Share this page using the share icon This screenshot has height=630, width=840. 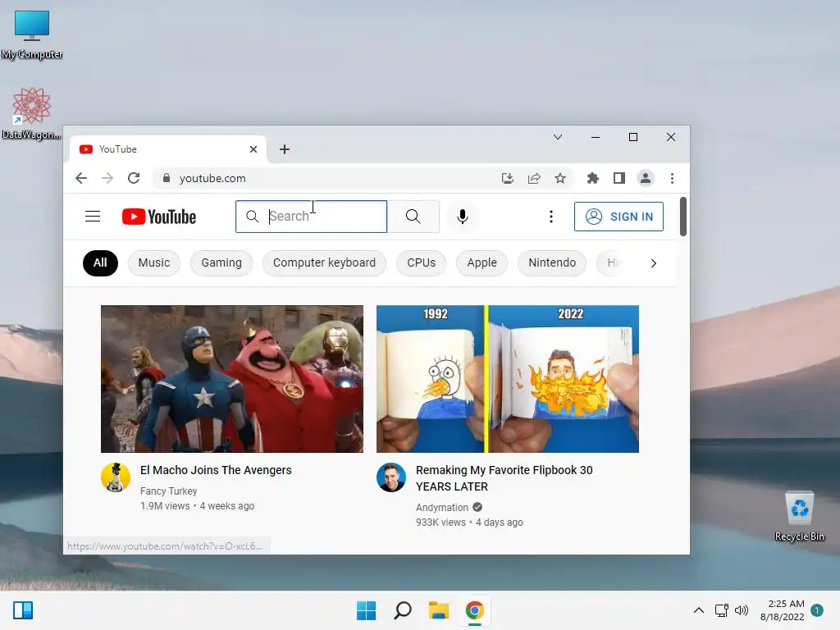click(533, 178)
